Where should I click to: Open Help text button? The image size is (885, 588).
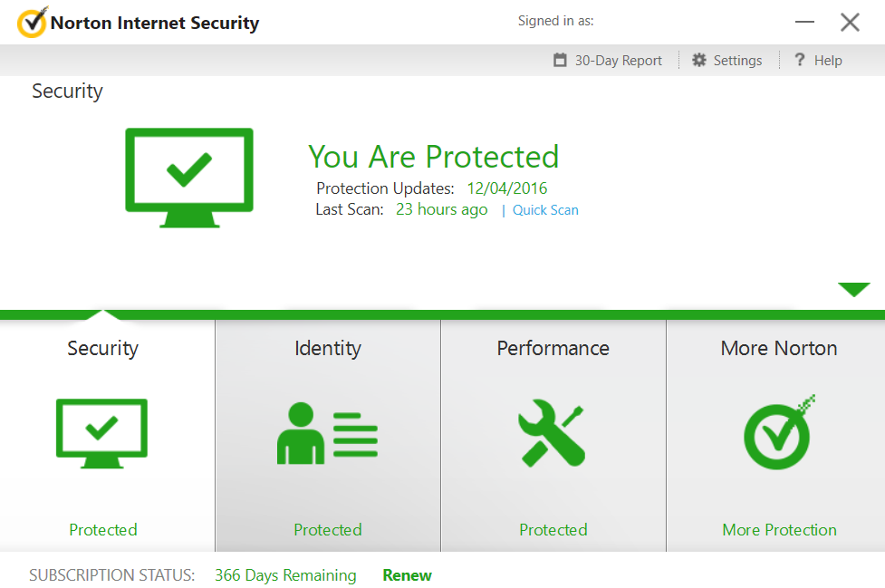coord(828,61)
